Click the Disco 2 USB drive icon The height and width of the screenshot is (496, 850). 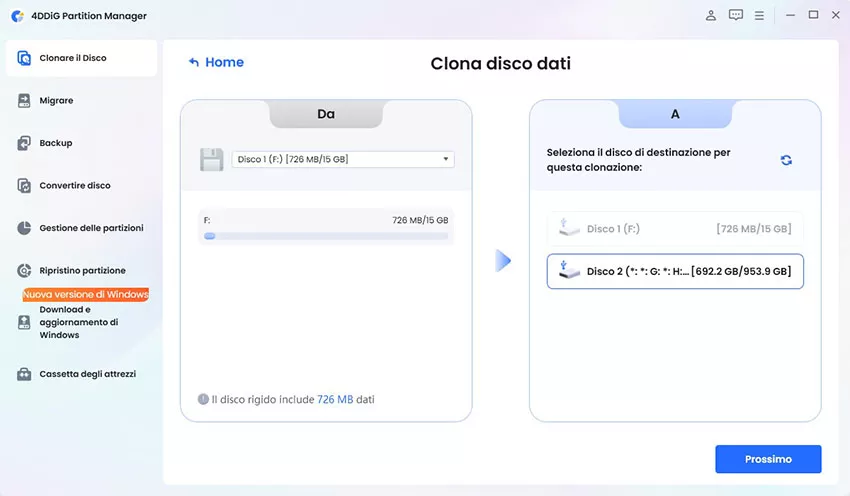[x=569, y=270]
